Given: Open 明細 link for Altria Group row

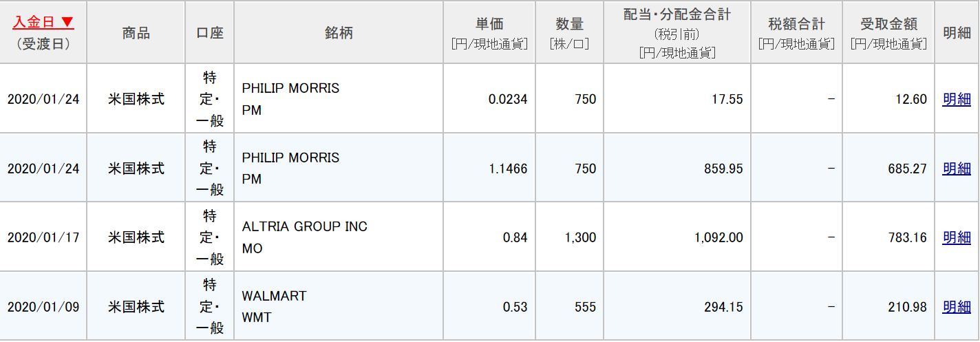Looking at the screenshot, I should coord(957,237).
